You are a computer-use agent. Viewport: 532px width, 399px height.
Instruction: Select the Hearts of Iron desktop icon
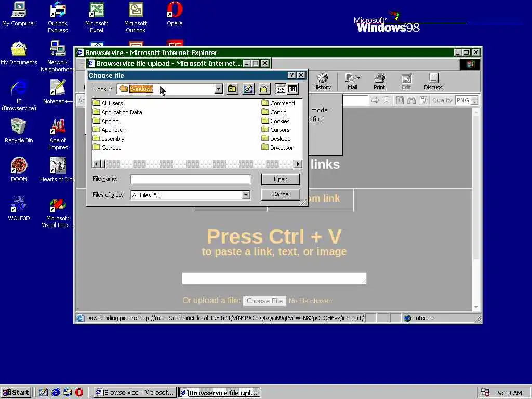click(57, 170)
